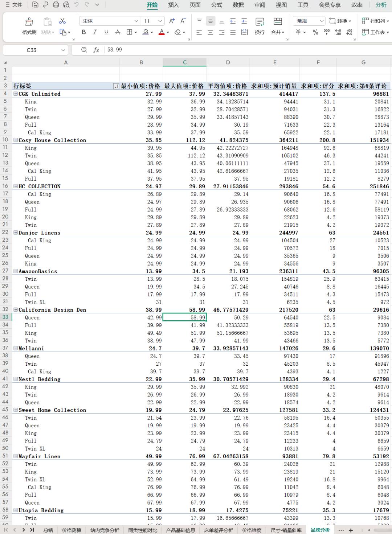Click the Print icon
Viewport: 392px width, 534px height.
56,5
